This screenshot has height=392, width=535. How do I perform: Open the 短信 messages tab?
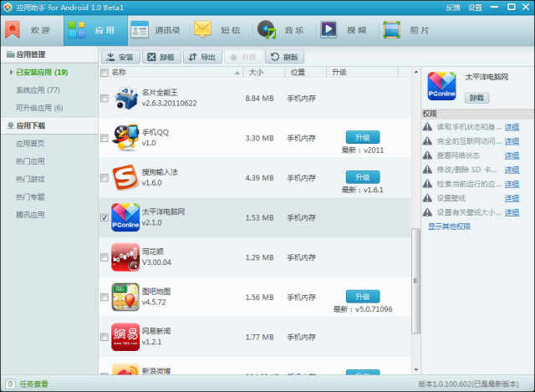[217, 30]
